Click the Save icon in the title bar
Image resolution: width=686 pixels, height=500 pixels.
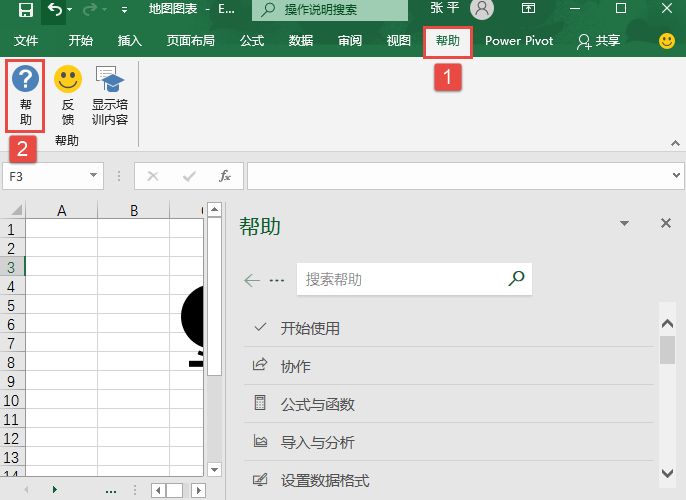click(x=26, y=10)
